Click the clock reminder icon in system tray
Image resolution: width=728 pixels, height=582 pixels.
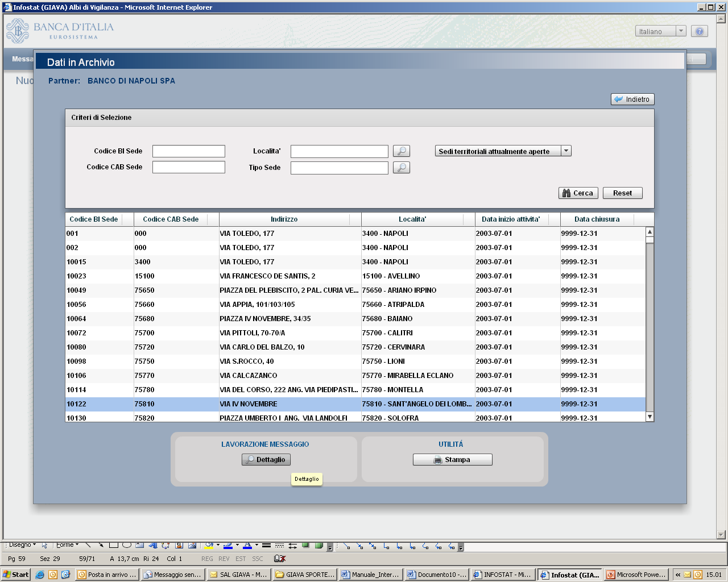pos(698,575)
